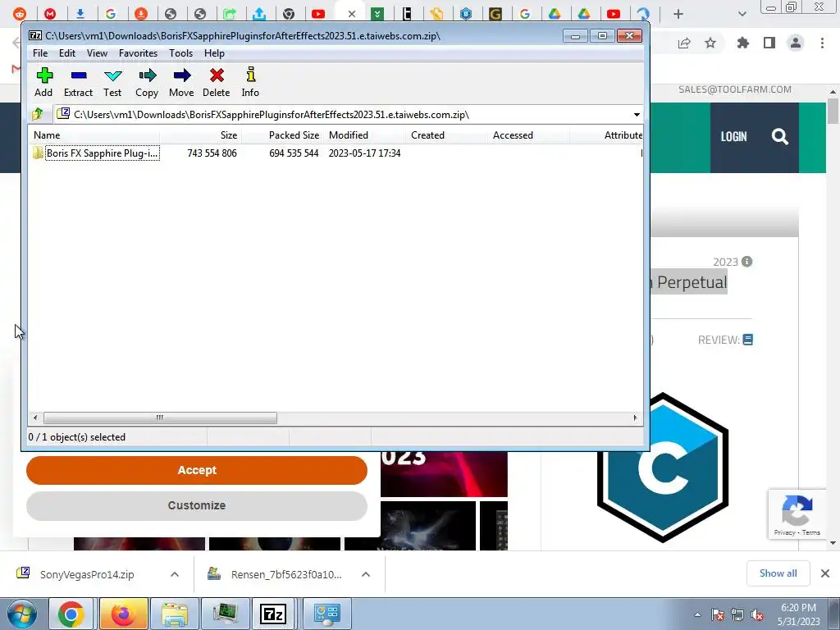Screen dimensions: 840x630
Task: Open the View menu
Action: 97,53
